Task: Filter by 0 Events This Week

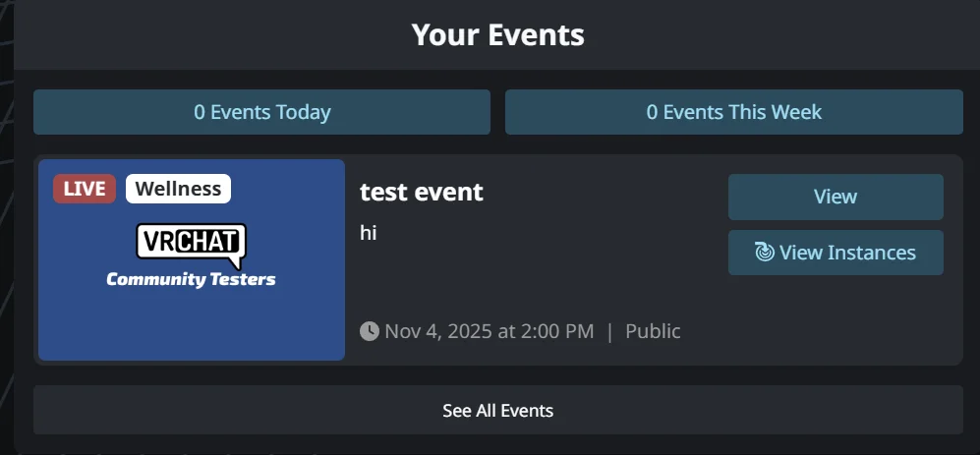Action: click(733, 112)
